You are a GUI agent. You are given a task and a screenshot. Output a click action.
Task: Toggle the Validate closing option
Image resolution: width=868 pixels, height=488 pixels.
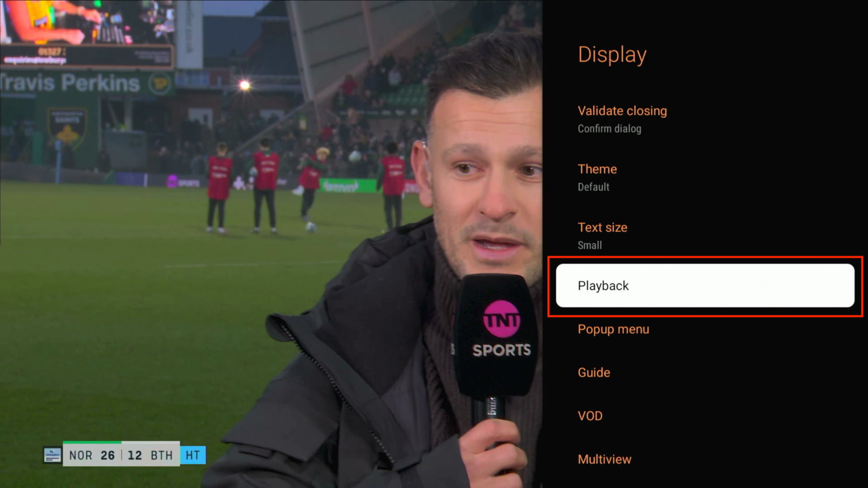click(622, 111)
